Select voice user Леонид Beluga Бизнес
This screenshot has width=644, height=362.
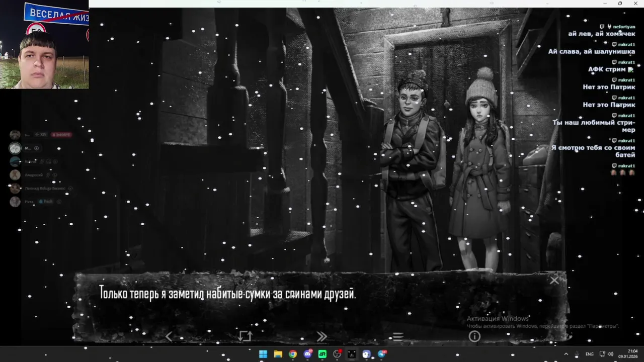(x=45, y=189)
